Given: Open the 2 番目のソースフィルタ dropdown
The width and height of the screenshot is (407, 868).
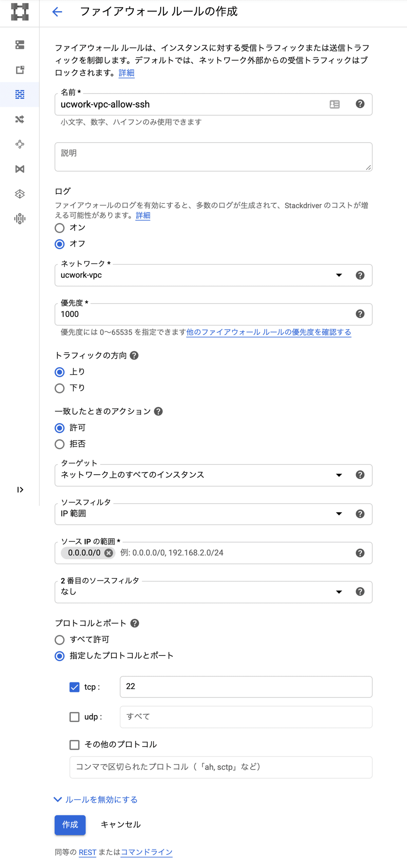Looking at the screenshot, I should tap(214, 592).
